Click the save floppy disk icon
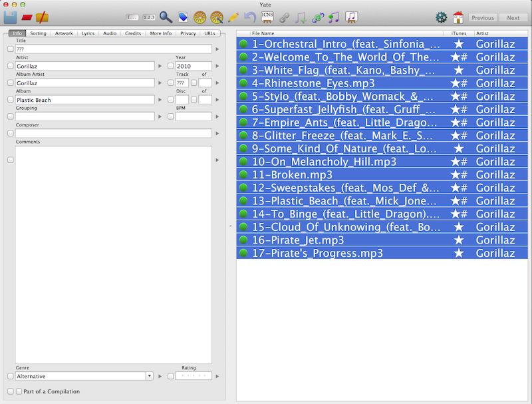532x404 pixels. [x=10, y=17]
